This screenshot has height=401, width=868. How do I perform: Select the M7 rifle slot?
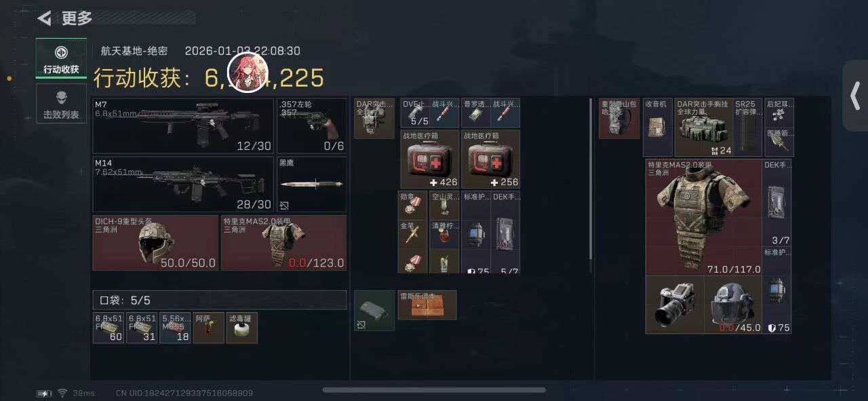(x=183, y=126)
